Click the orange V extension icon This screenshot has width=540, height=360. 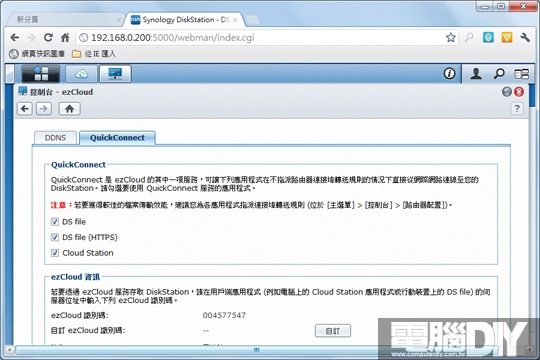(507, 37)
